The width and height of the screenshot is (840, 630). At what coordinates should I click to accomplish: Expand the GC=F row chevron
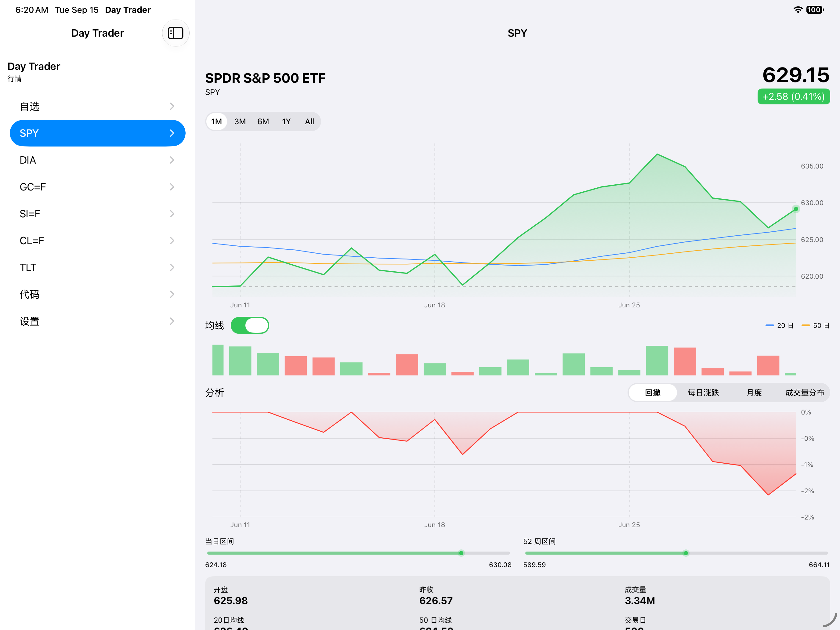pyautogui.click(x=172, y=187)
